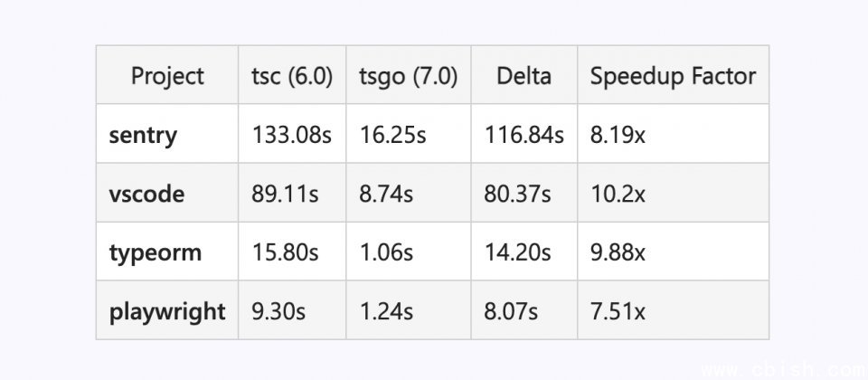
Task: Select the 8.19x speedup cell
Action: [618, 136]
